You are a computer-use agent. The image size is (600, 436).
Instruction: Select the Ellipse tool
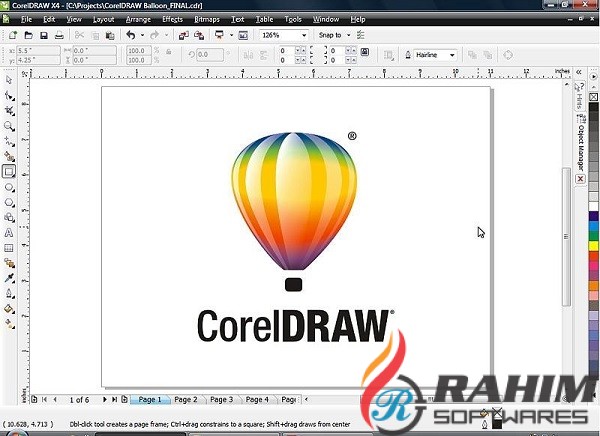[9, 187]
